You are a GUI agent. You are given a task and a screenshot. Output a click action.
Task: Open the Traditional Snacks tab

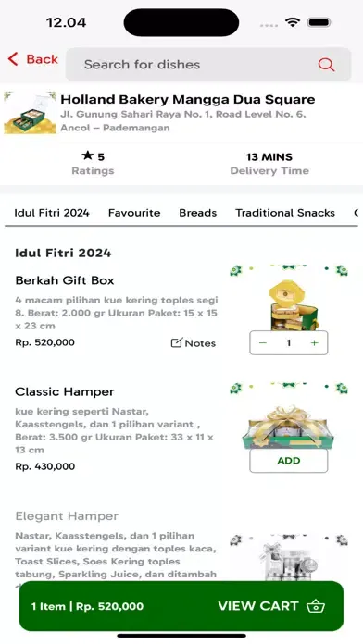[x=285, y=213]
